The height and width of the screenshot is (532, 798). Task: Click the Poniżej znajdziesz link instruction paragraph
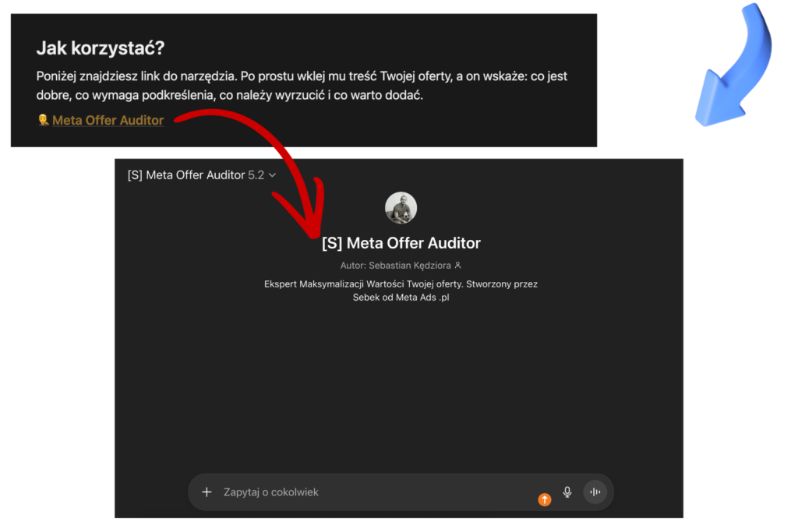(302, 86)
